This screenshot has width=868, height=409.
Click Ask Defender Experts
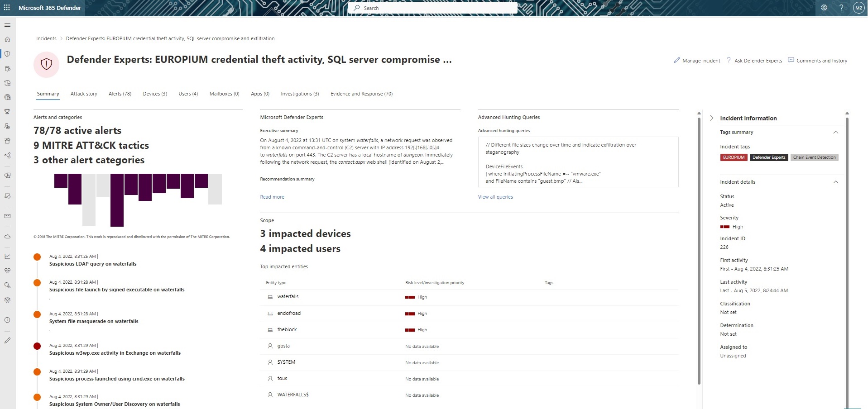[x=754, y=61]
